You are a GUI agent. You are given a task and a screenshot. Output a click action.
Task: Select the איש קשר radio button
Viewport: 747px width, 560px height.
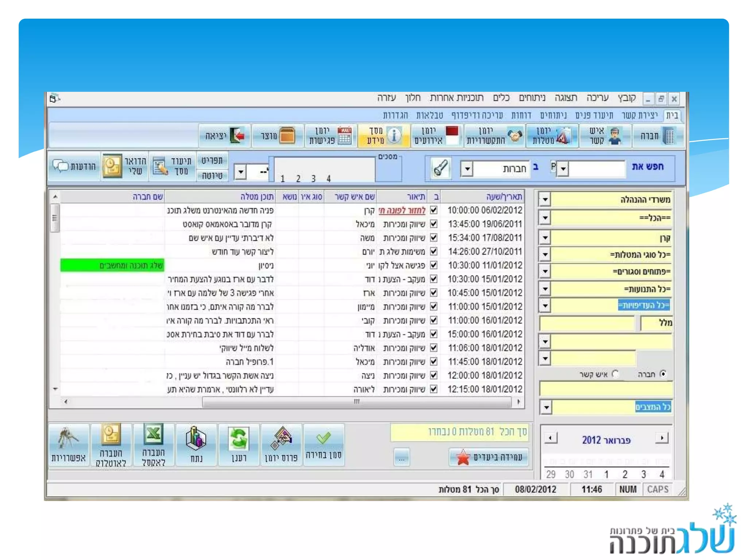(x=615, y=374)
